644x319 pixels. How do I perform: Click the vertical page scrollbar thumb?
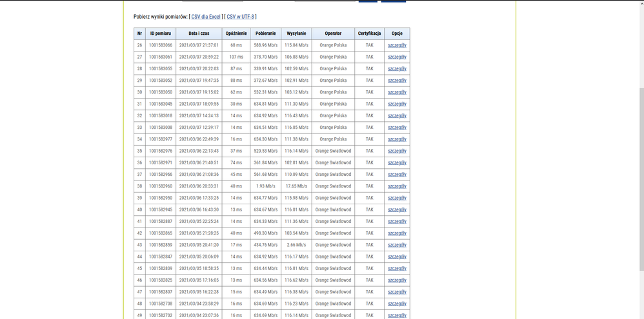tap(641, 180)
